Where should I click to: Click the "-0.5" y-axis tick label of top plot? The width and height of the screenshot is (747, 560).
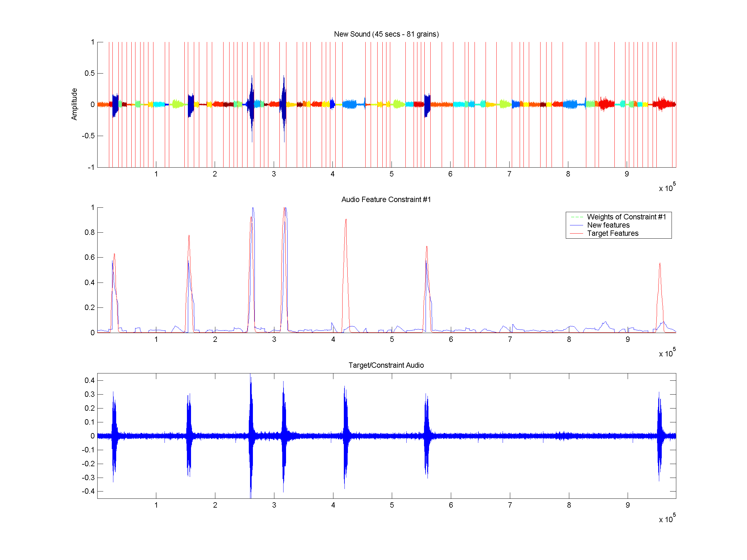point(88,136)
